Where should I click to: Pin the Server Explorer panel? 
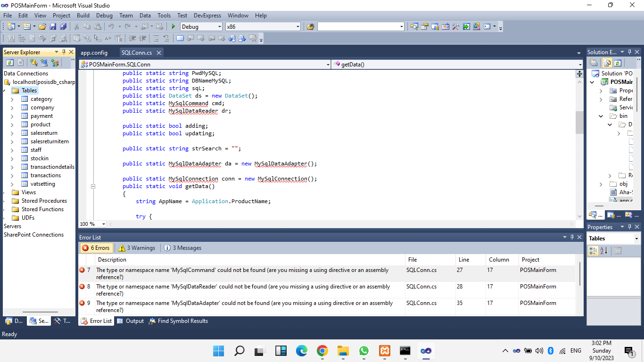pyautogui.click(x=64, y=52)
